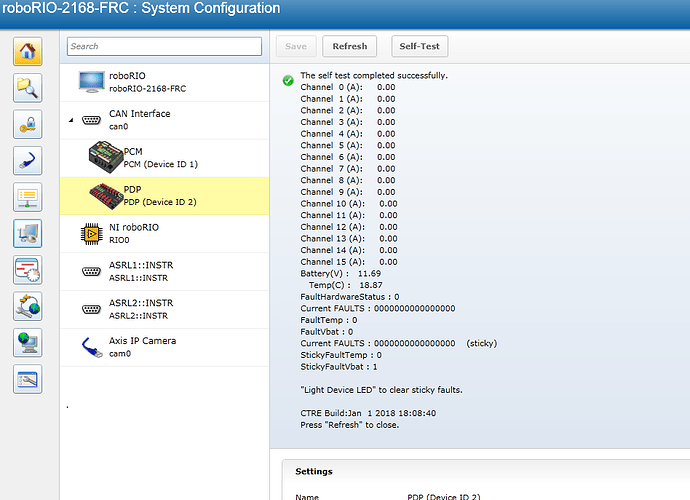Select the ASRL2::INSTR tree row
The image size is (690, 500).
click(x=165, y=309)
